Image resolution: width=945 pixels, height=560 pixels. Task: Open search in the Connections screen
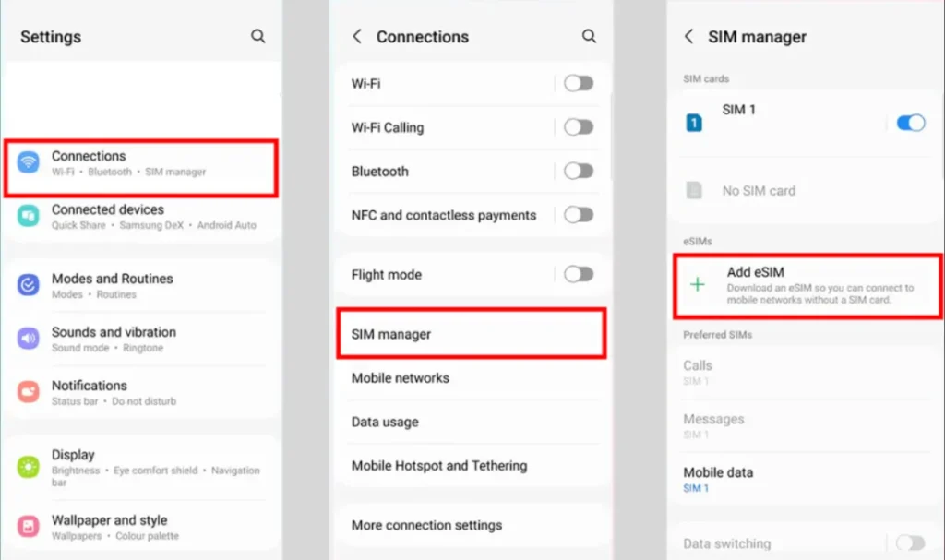point(589,36)
